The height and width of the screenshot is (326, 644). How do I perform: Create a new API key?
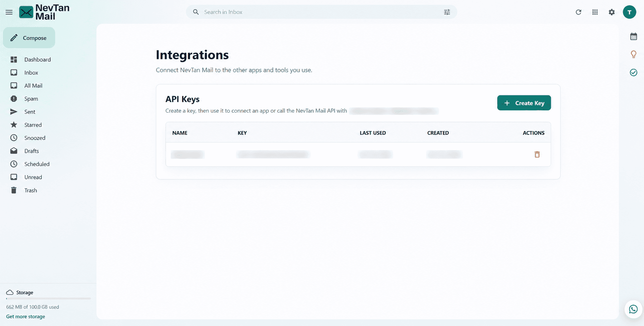click(x=524, y=103)
